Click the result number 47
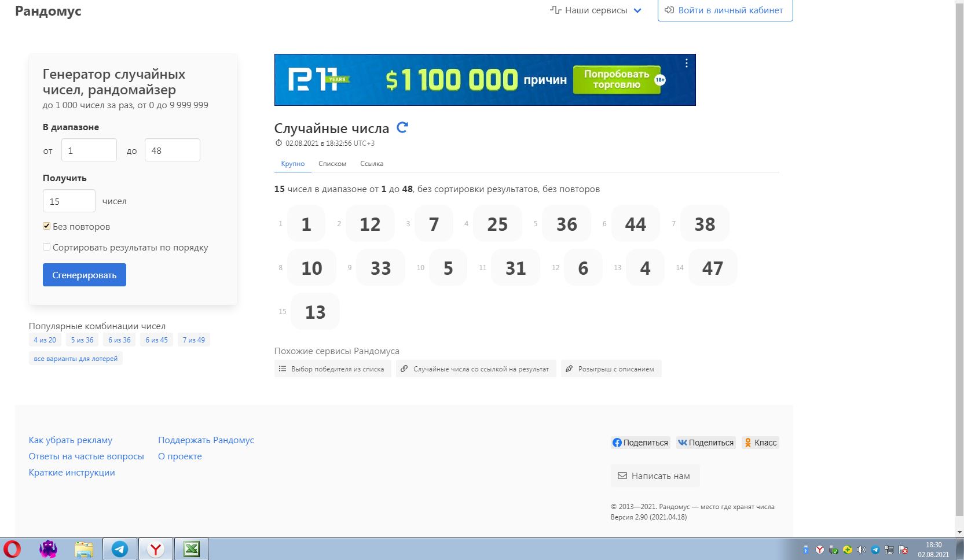 [713, 268]
